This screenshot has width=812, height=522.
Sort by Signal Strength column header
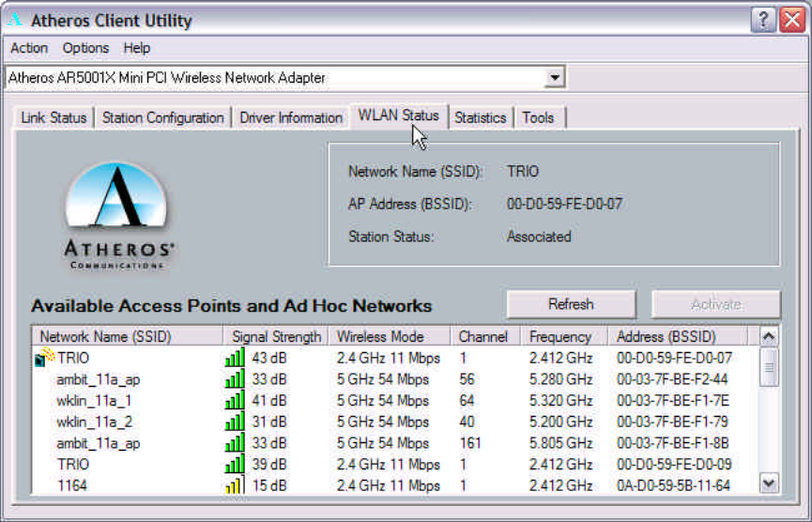(x=276, y=337)
